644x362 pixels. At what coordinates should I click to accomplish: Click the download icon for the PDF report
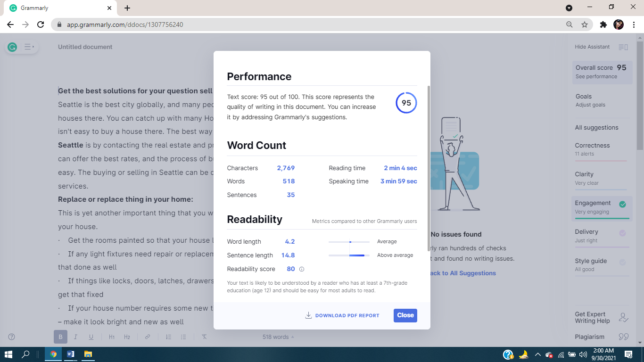(x=309, y=315)
